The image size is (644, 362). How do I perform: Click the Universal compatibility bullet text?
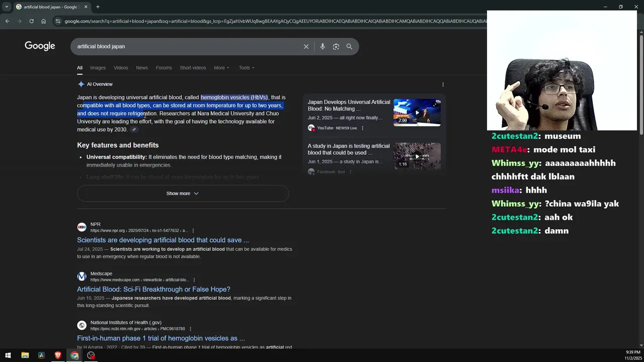[x=184, y=161]
